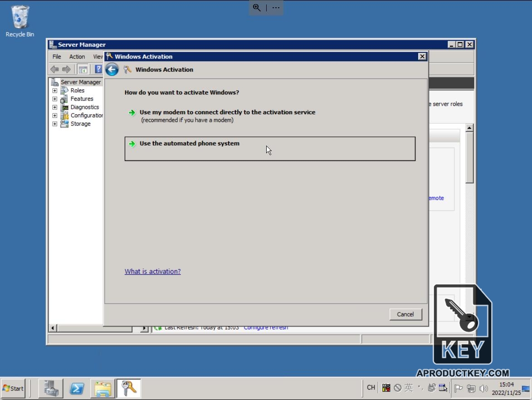The height and width of the screenshot is (400, 532).
Task: Click Show/Hide Console Tree toolbar icon
Action: pyautogui.click(x=83, y=69)
